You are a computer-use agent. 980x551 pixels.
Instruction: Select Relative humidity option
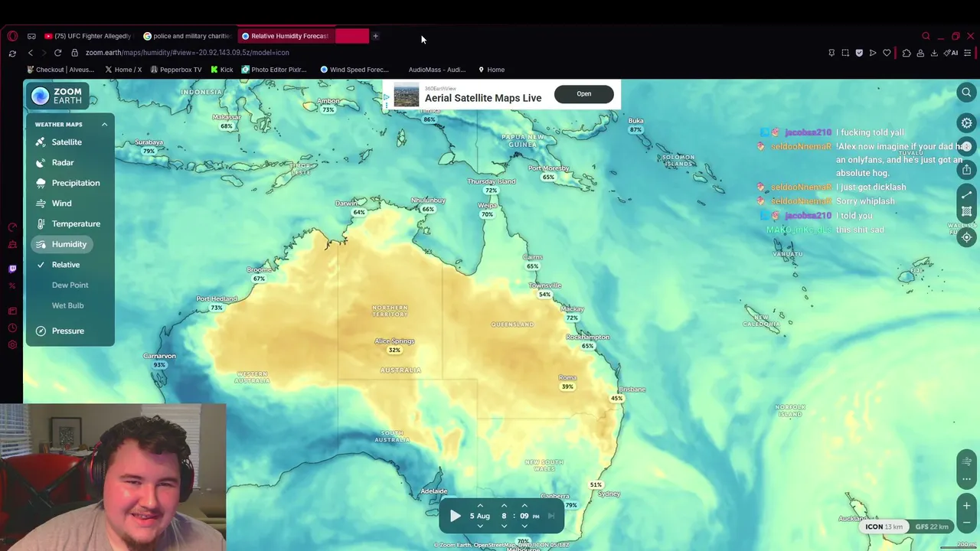[66, 265]
